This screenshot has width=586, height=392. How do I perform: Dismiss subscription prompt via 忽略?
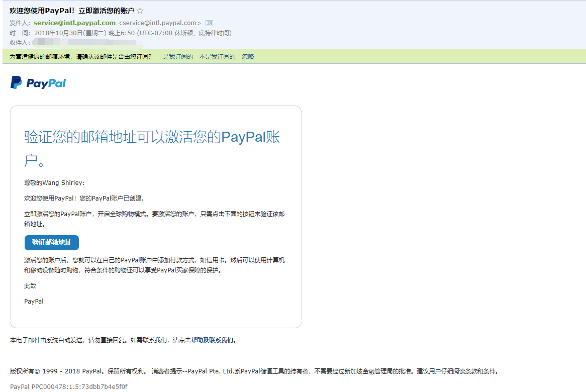248,57
